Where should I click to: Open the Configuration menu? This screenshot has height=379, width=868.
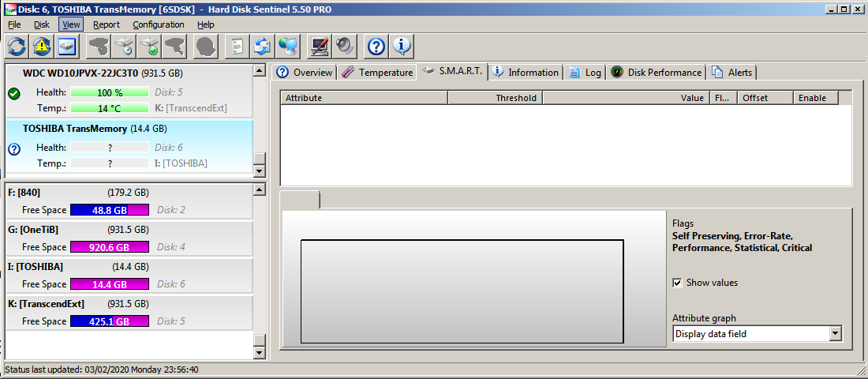point(159,24)
